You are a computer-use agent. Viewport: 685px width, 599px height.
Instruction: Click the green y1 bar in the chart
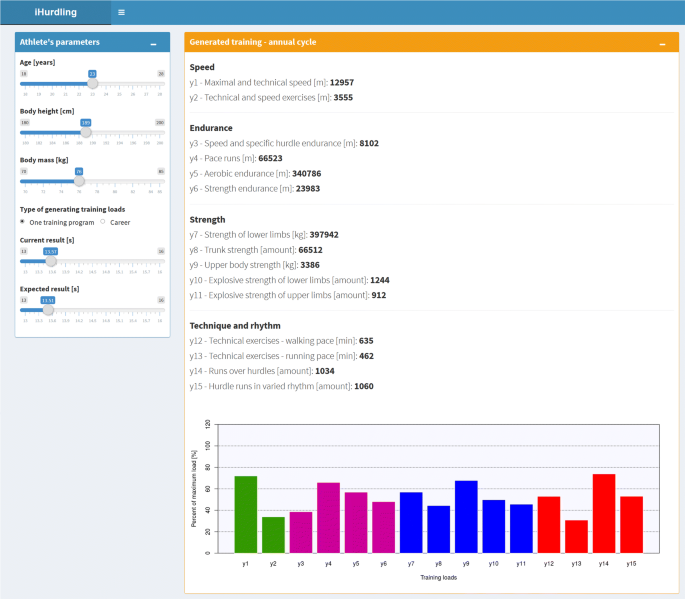point(246,515)
